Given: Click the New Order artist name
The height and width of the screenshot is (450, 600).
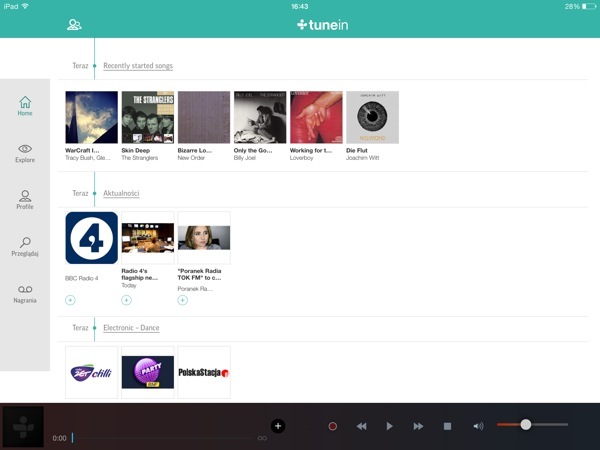Looking at the screenshot, I should [x=191, y=158].
